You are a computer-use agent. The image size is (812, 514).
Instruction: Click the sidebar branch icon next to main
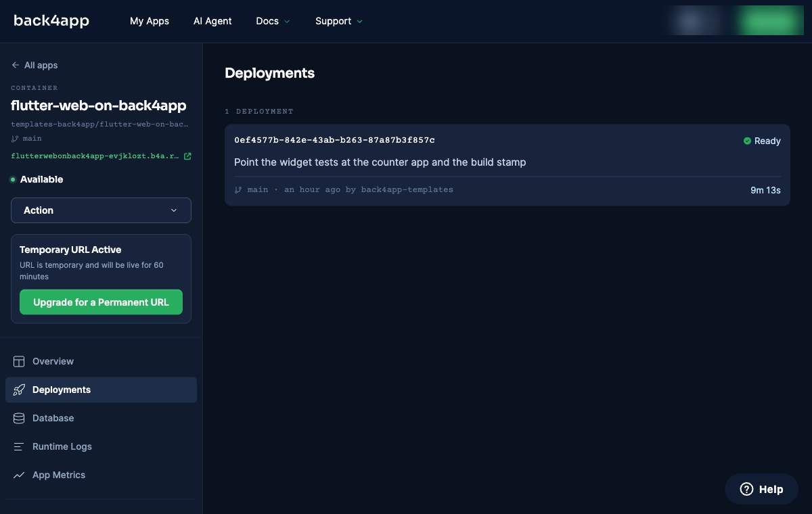coord(15,139)
